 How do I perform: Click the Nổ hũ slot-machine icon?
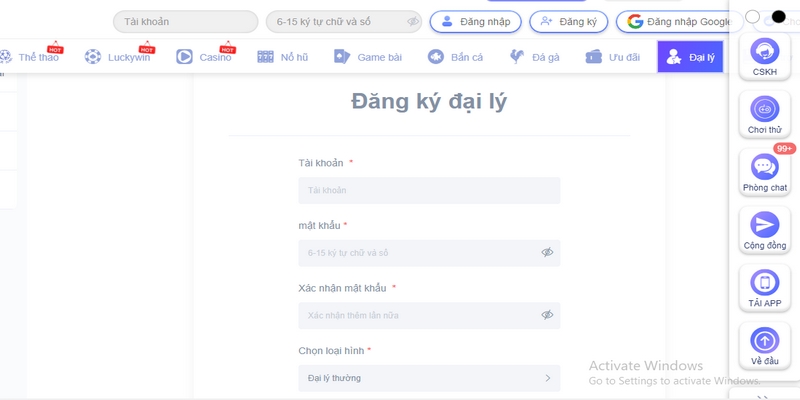pos(265,57)
